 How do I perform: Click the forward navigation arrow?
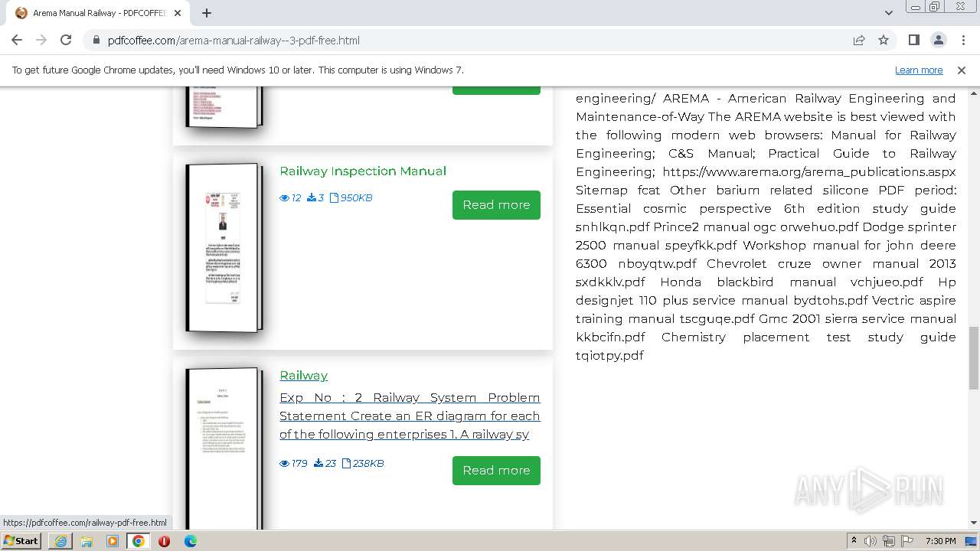(x=41, y=40)
